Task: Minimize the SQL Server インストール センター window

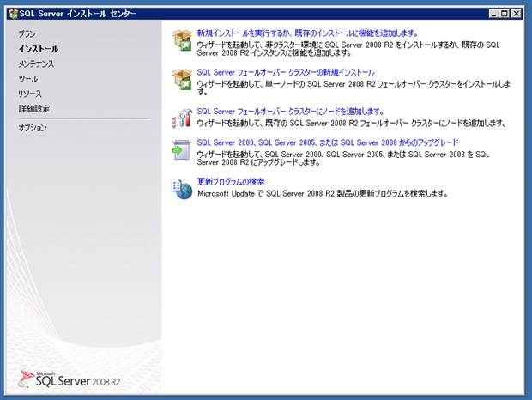Action: point(493,14)
